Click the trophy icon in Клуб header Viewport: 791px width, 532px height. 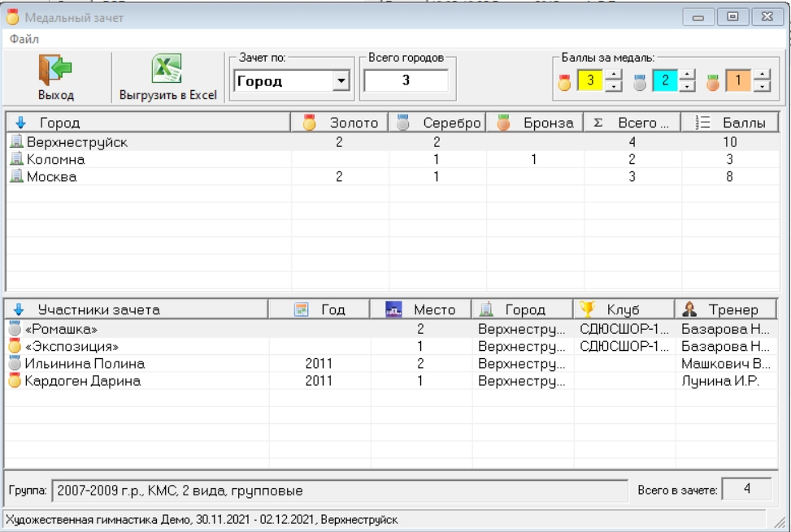click(x=586, y=309)
